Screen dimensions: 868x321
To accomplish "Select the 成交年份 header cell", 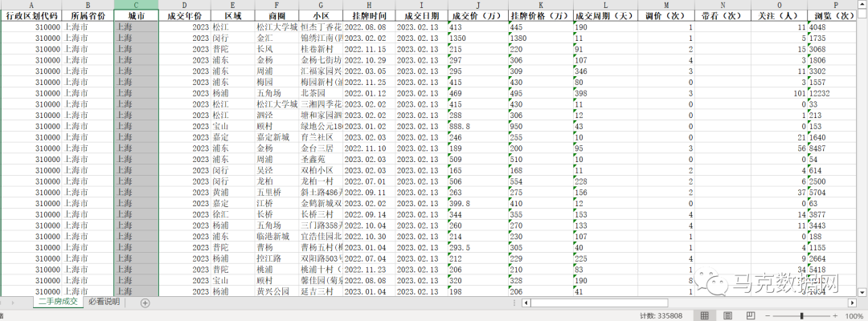I will click(x=185, y=16).
